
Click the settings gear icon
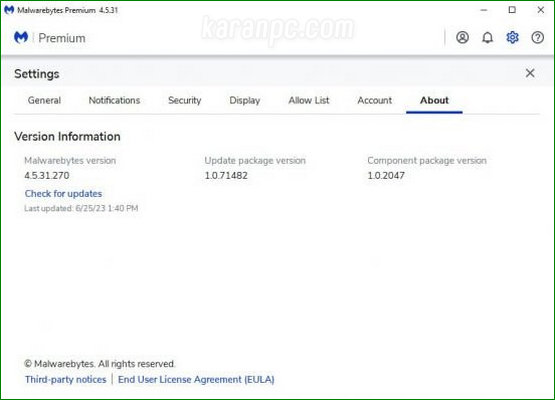(512, 37)
